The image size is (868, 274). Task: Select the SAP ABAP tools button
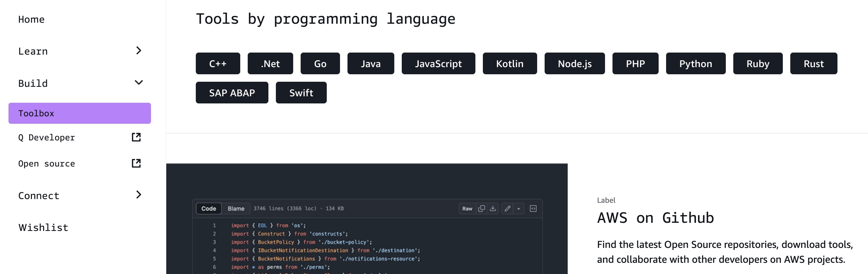tap(232, 93)
